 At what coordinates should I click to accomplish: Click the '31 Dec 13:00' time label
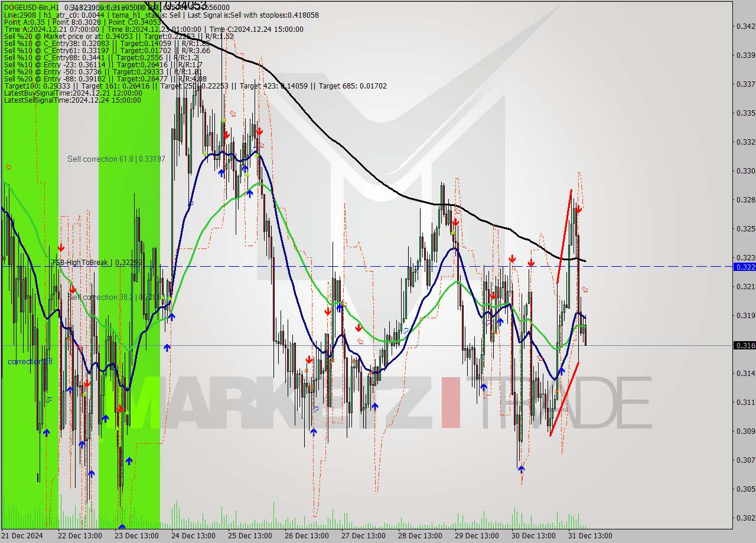[590, 536]
